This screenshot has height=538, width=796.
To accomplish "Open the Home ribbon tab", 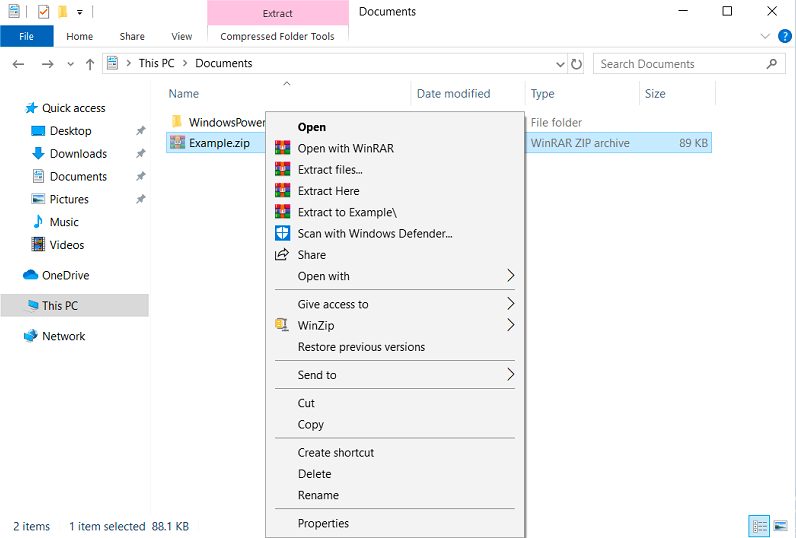I will (x=80, y=36).
